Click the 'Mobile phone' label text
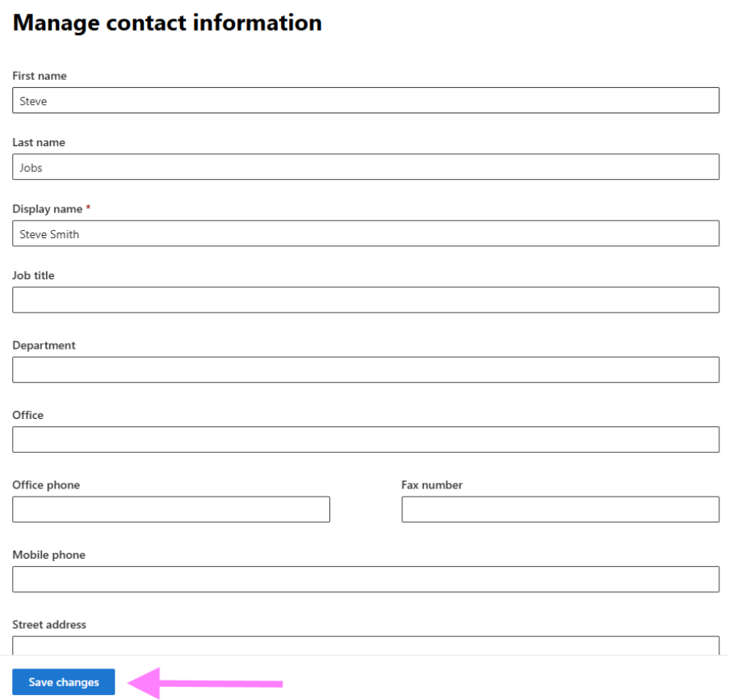The height and width of the screenshot is (700, 729). [48, 555]
